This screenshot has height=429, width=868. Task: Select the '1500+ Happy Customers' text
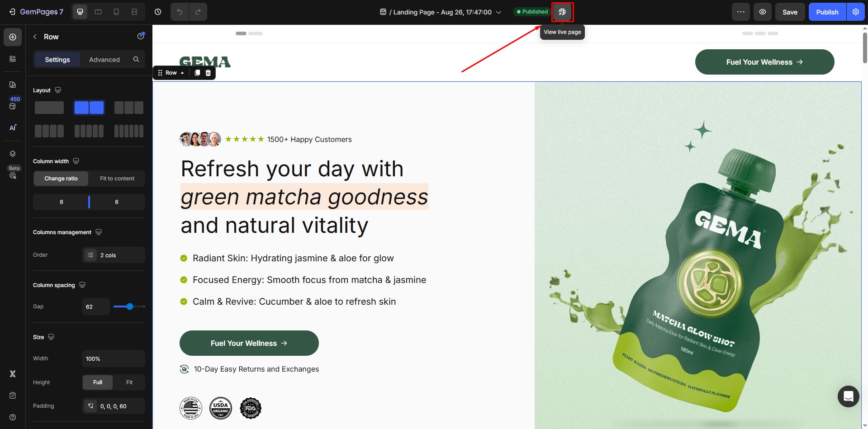pos(309,139)
